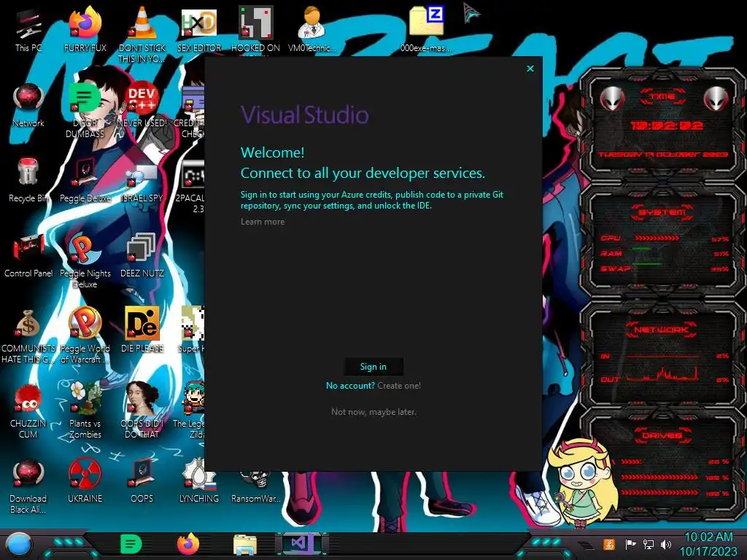Open File Explorer from the taskbar
747x560 pixels.
[x=245, y=545]
